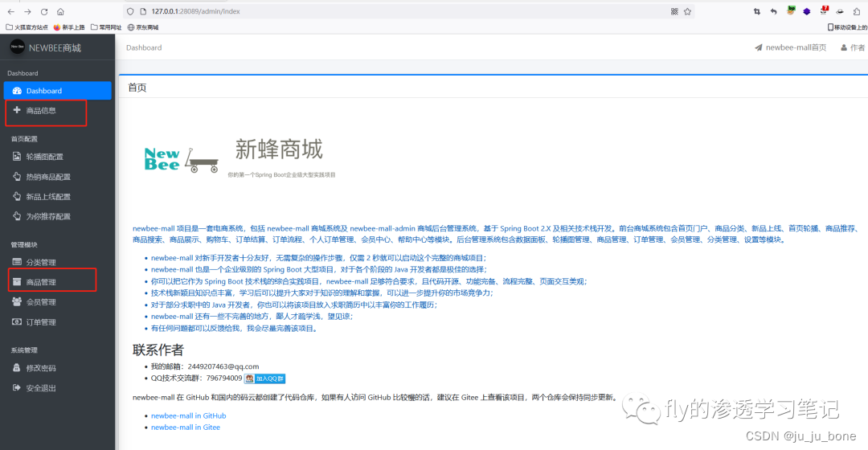Screen dimensions: 868x450
Task: Open the purple diamond extension icon
Action: [807, 11]
